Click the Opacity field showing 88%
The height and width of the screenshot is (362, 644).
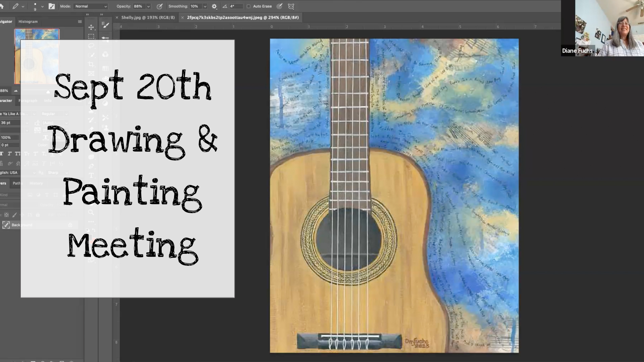coord(139,6)
